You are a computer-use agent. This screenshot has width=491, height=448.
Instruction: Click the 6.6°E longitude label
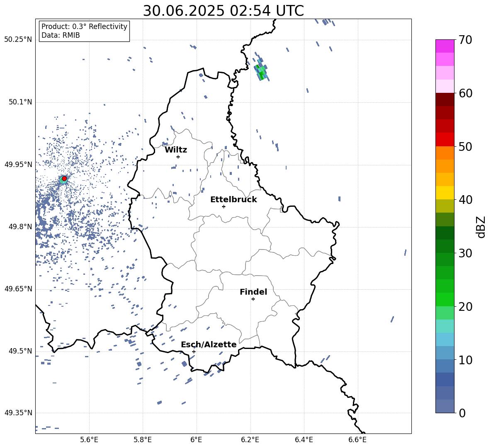(357, 440)
